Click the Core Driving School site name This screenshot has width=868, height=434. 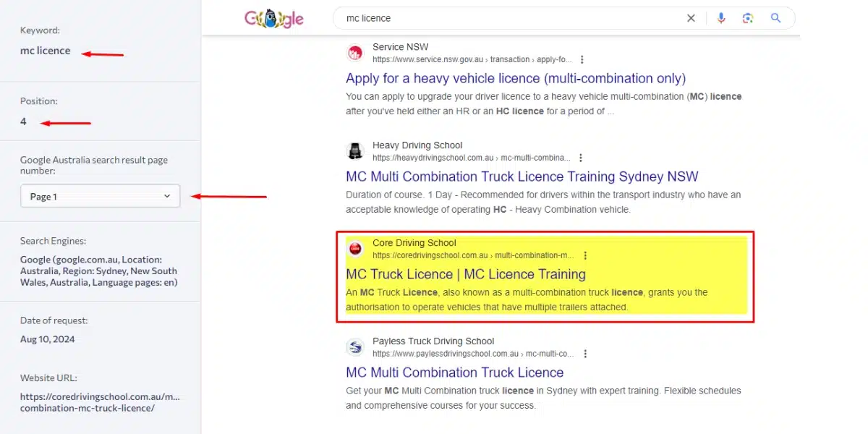[x=414, y=243]
